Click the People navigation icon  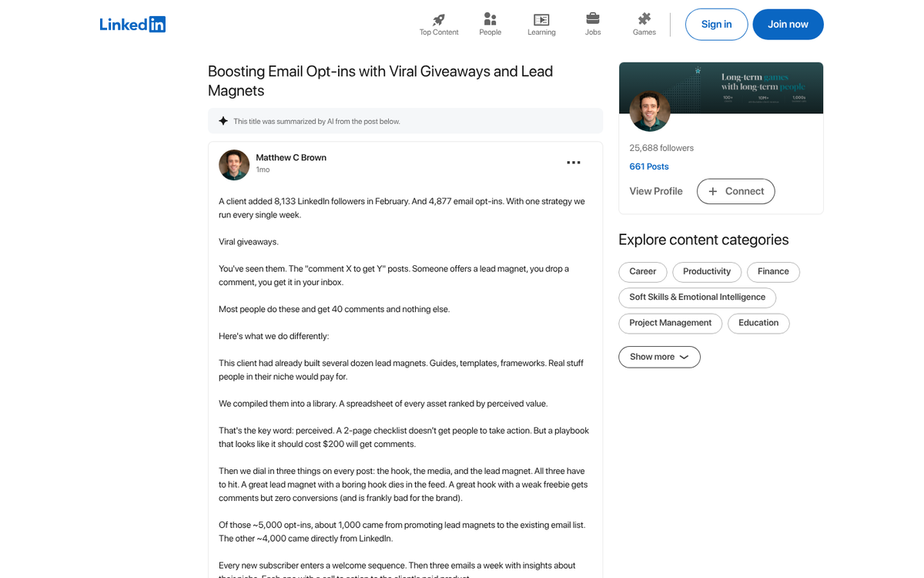[x=490, y=19]
